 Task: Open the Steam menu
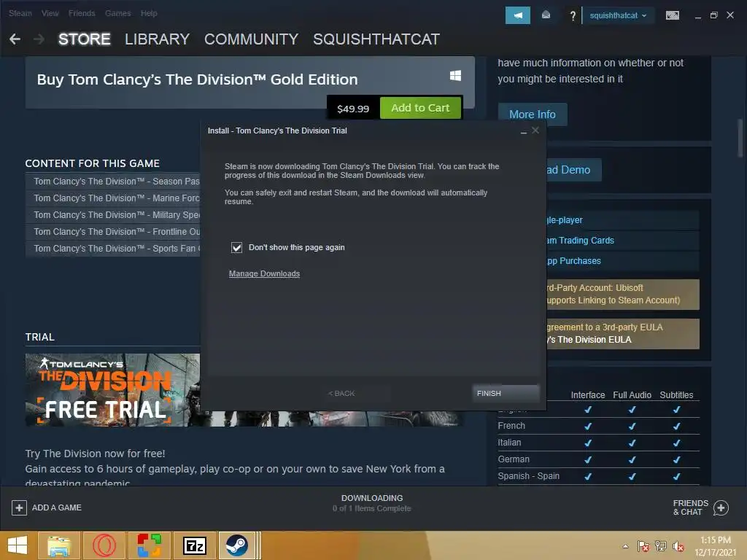(20, 13)
